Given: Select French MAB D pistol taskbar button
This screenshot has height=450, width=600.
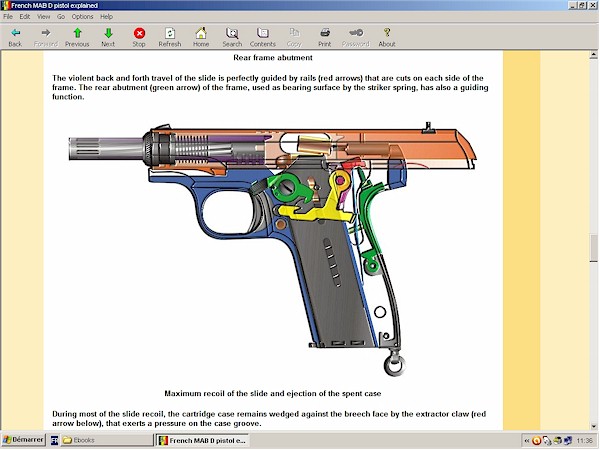Looking at the screenshot, I should (x=202, y=440).
